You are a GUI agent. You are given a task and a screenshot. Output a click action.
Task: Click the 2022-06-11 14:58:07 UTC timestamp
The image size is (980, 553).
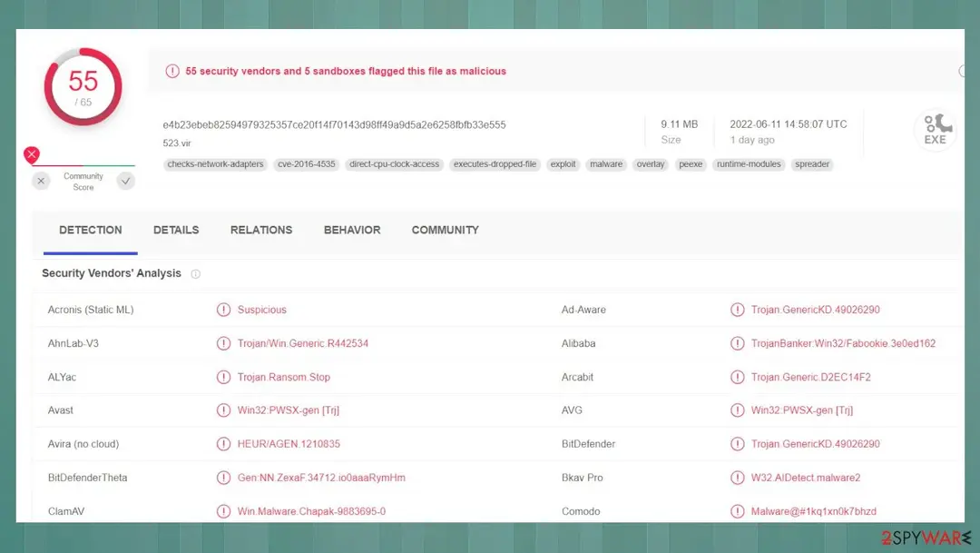789,124
